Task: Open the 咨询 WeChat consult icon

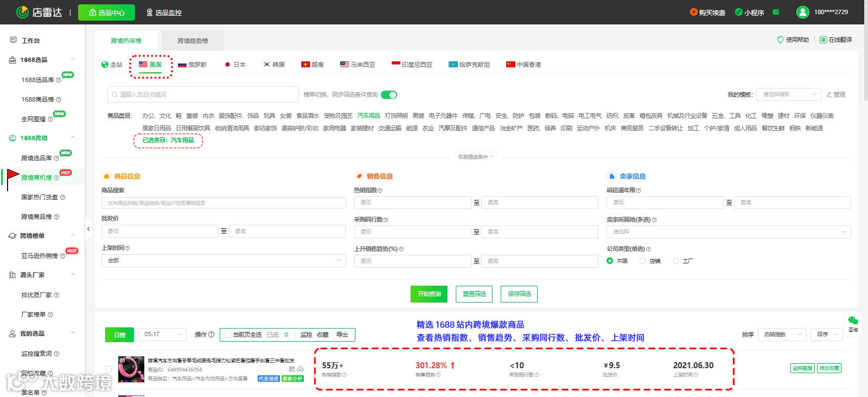Action: coord(853,320)
